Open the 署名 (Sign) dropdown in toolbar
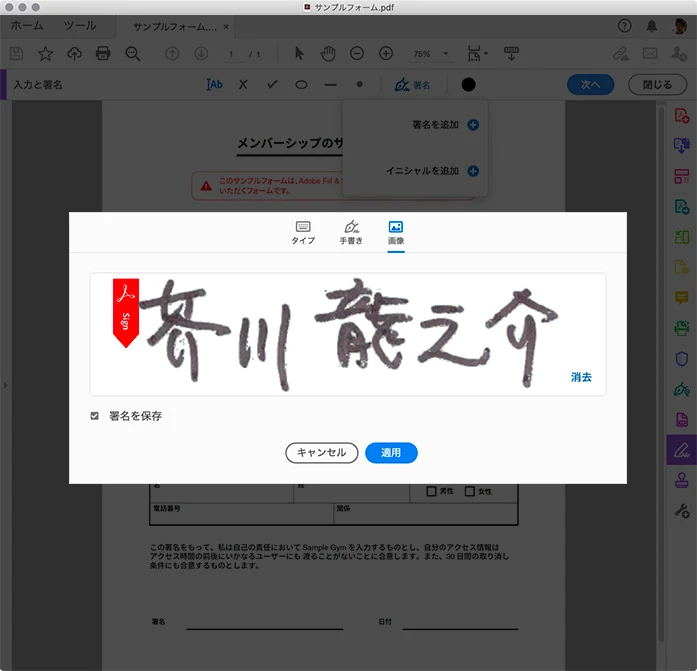The image size is (697, 671). [x=412, y=85]
